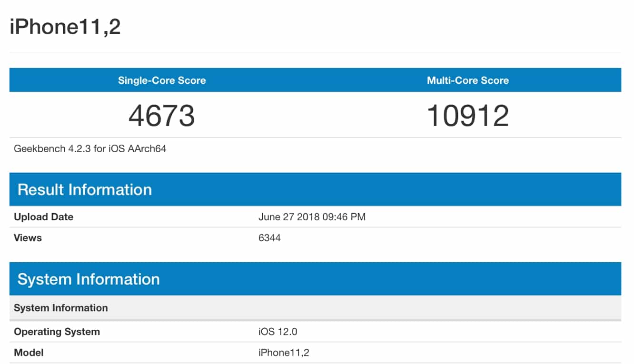Click the iPhone11,2 value in Model row
The width and height of the screenshot is (634, 364).
coord(284,353)
